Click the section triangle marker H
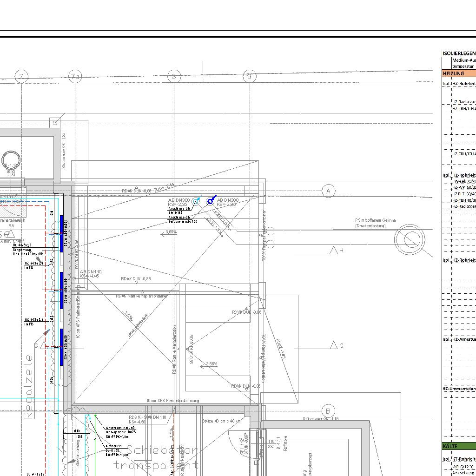Screen dimensions: 476x476 pos(334,251)
